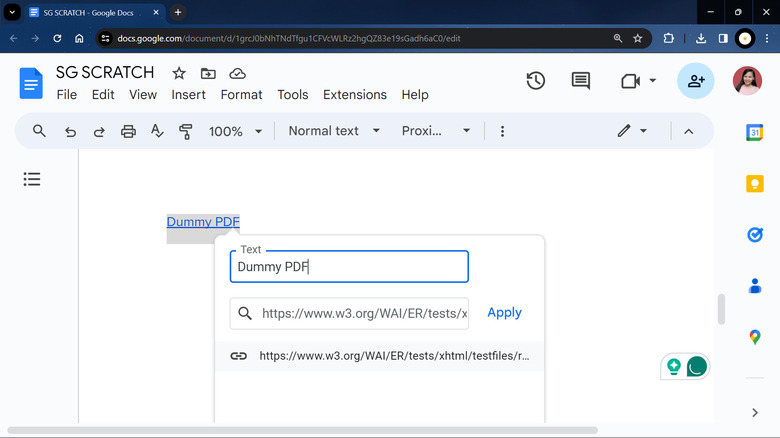Image resolution: width=780 pixels, height=438 pixels.
Task: Open the browser downloads icon
Action: pyautogui.click(x=701, y=38)
